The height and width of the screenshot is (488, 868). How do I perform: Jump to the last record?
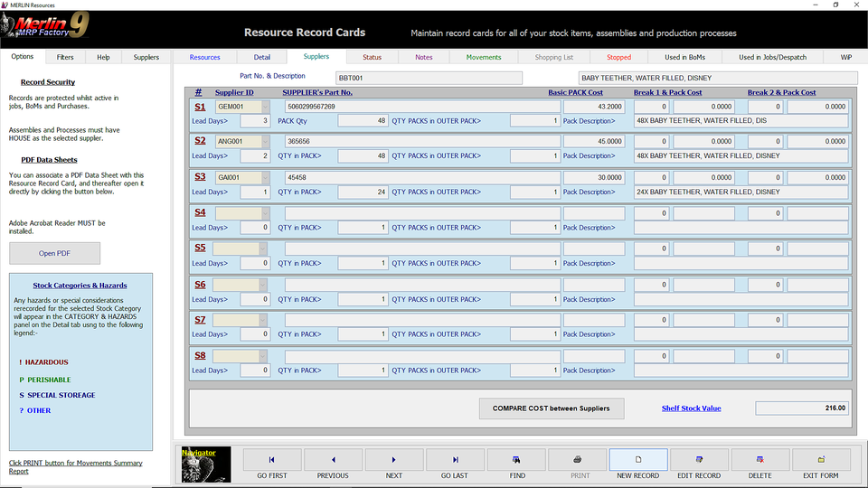coord(455,465)
